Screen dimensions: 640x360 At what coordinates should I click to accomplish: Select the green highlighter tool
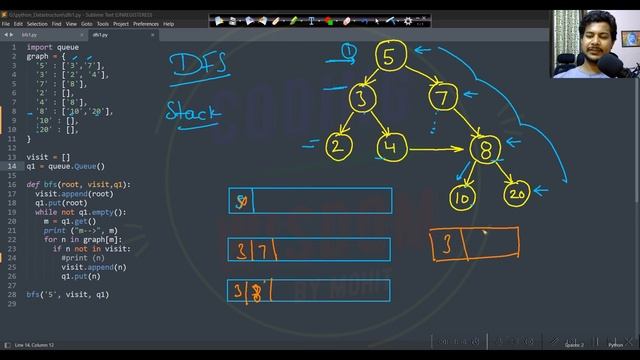click(293, 20)
